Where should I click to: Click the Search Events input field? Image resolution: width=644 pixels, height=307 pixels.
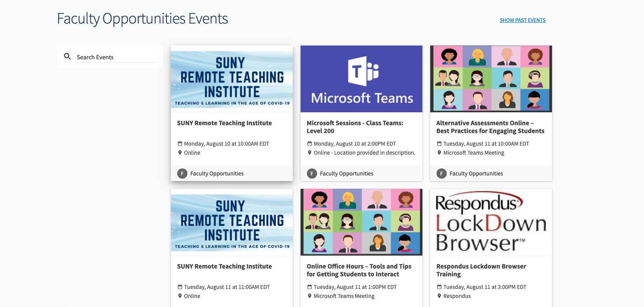[116, 57]
